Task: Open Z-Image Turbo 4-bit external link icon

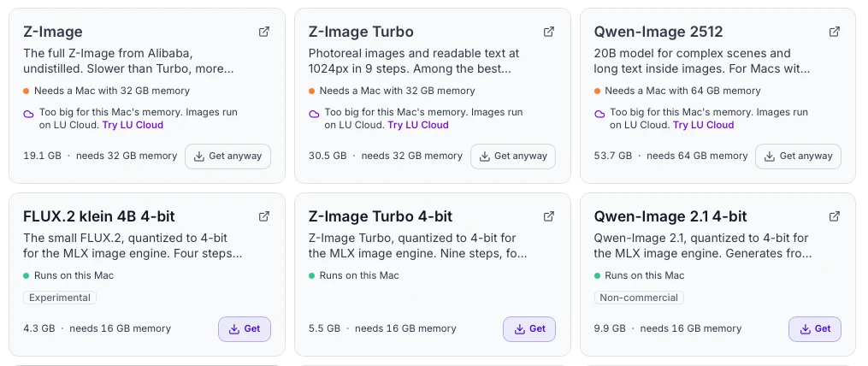Action: click(x=548, y=216)
